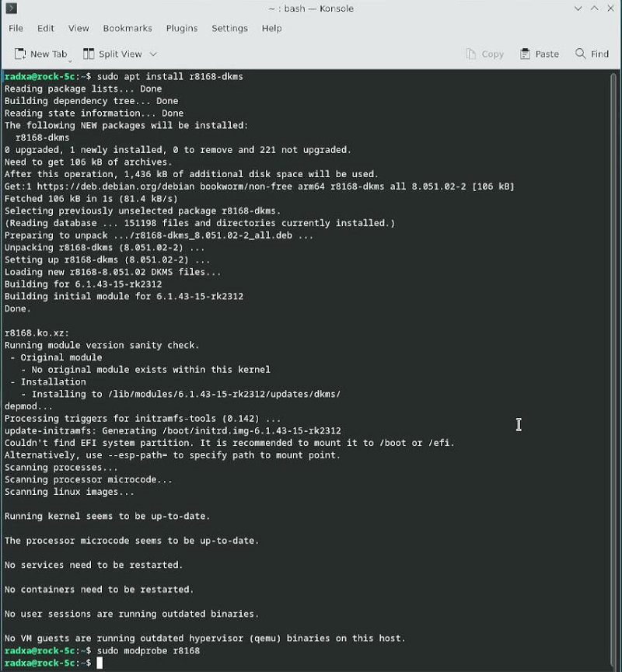Click '/lib/modules/6.1.43-15-rk2312/updates/dkms/' path
Image resolution: width=622 pixels, height=672 pixels.
click(225, 394)
